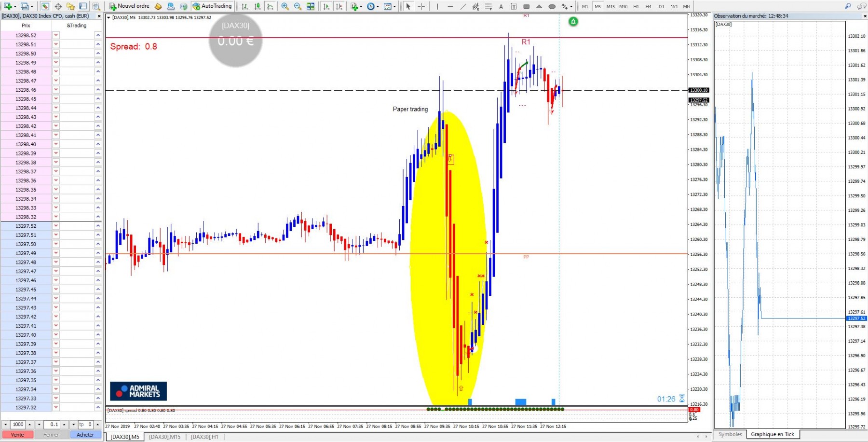The image size is (868, 442).
Task: Click sell arrow at price 13298.52
Action: 56,35
